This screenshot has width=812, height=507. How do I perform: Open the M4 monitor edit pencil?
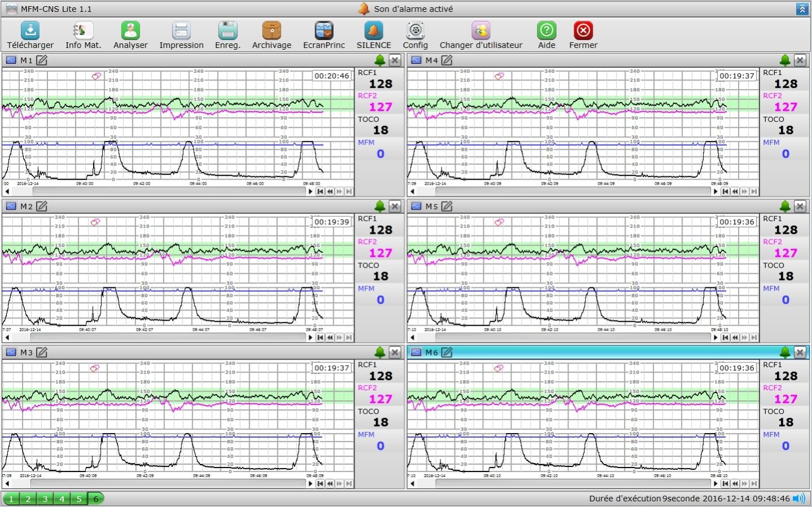[447, 60]
